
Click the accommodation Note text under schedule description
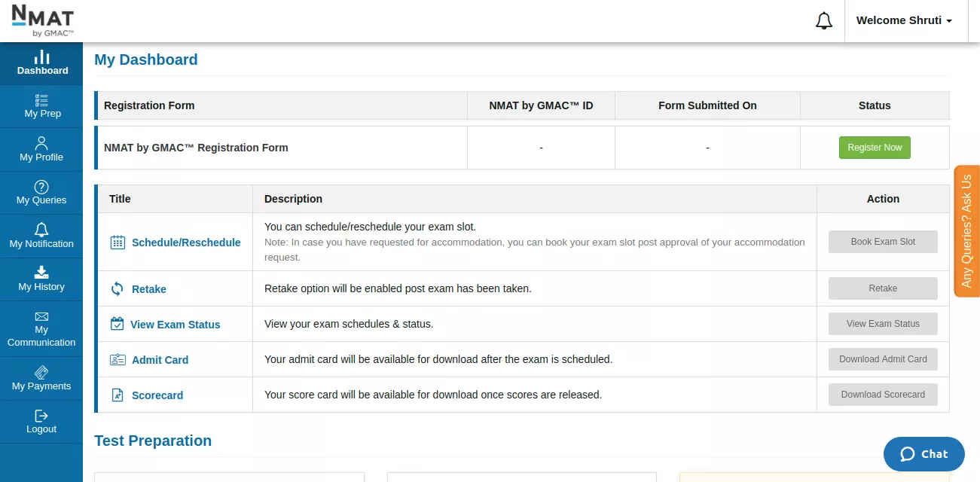535,250
